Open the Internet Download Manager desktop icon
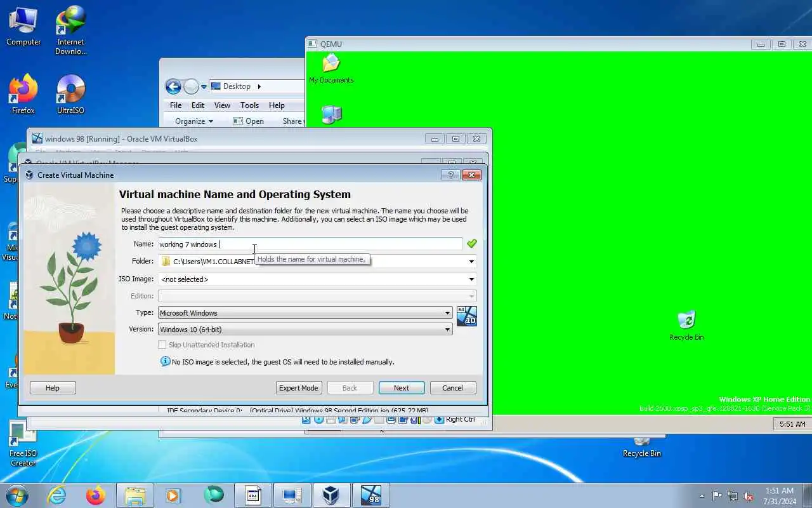The height and width of the screenshot is (508, 812). 70,30
